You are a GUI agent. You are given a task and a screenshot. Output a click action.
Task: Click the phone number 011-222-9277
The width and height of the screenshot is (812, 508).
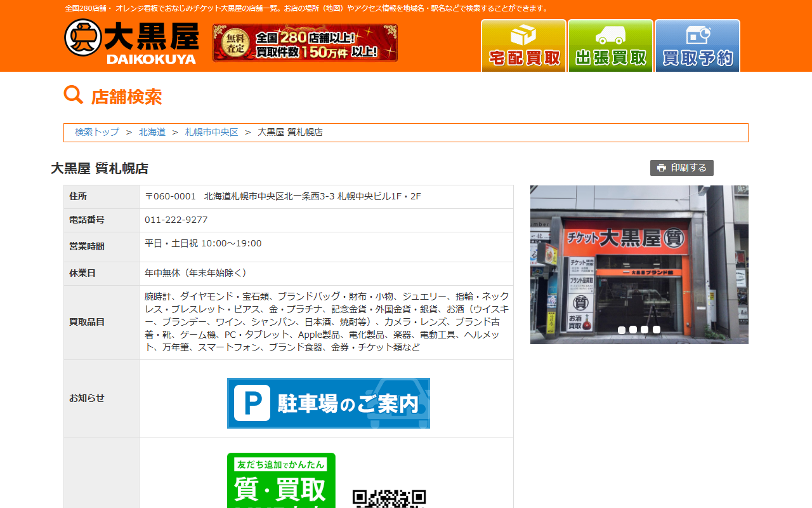(176, 220)
